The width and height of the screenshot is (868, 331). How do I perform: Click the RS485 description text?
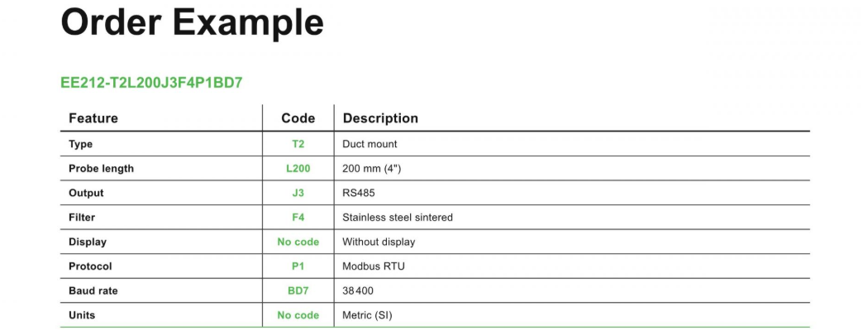pos(359,193)
